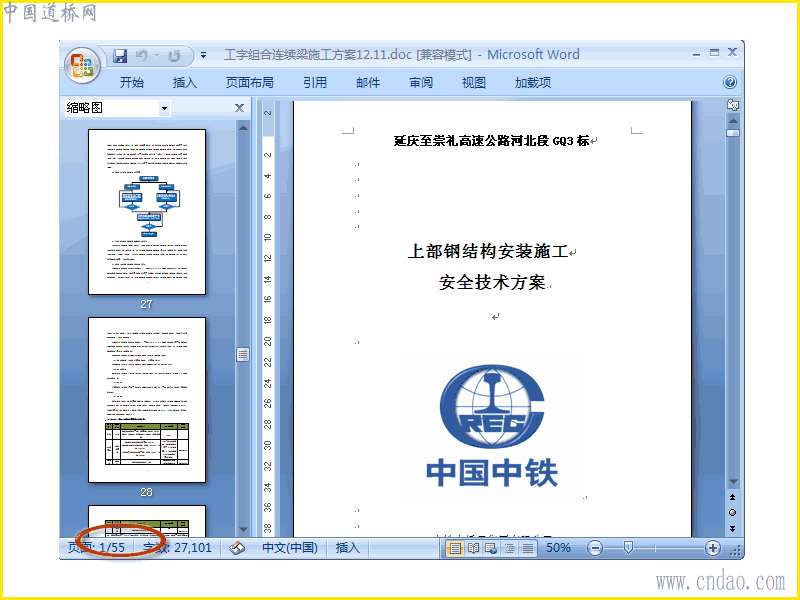Image resolution: width=800 pixels, height=600 pixels.
Task: Switch to Full Screen Reading view
Action: click(473, 548)
